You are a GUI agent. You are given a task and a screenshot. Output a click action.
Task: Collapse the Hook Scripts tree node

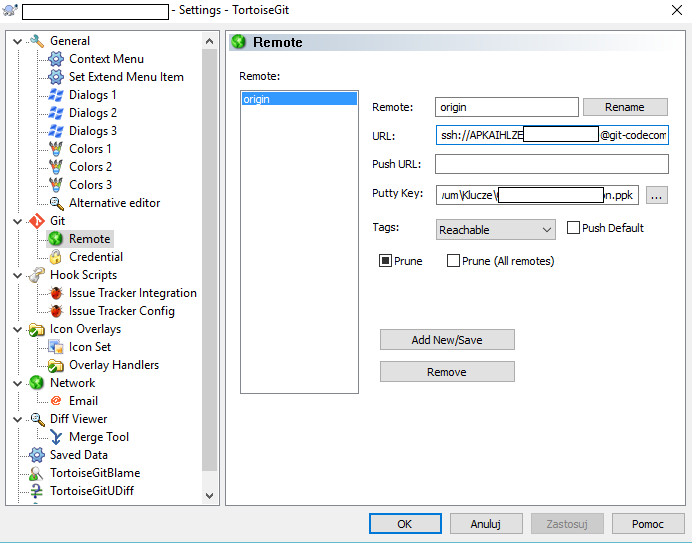[x=17, y=275]
